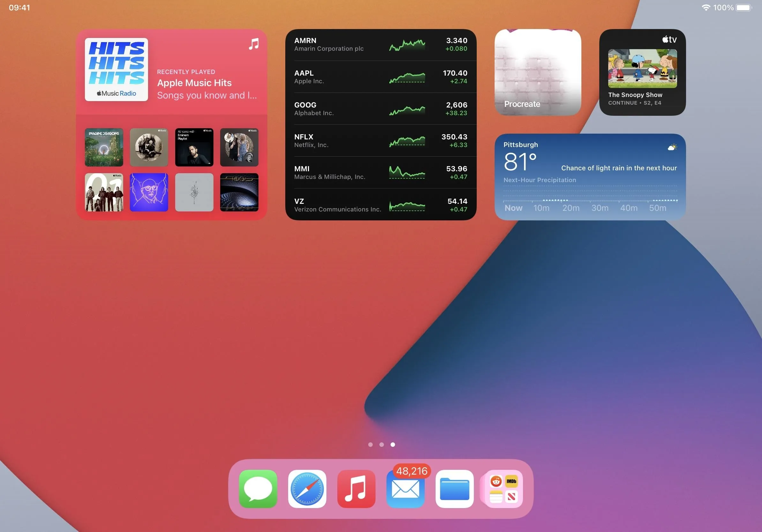Viewport: 762px width, 532px height.
Task: Tap the MMI sparkline chart
Action: (407, 173)
